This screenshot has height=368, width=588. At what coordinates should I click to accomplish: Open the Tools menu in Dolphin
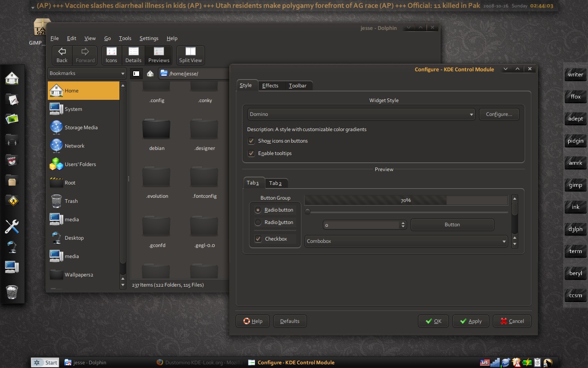tap(125, 38)
